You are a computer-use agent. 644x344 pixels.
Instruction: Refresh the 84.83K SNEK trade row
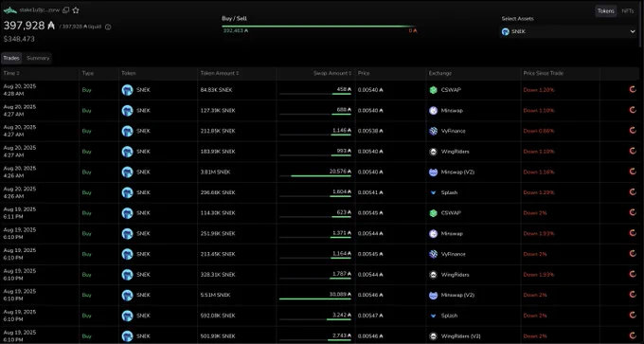click(x=633, y=90)
